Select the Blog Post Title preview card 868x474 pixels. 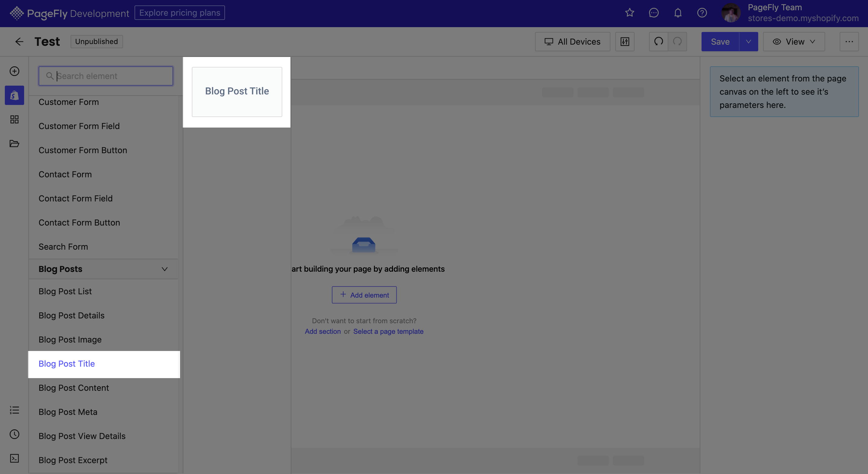pyautogui.click(x=237, y=92)
